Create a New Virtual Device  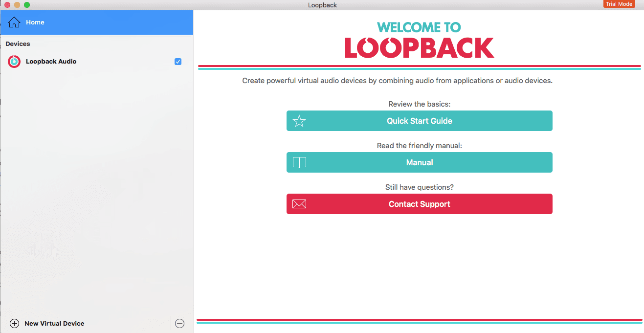tap(54, 323)
